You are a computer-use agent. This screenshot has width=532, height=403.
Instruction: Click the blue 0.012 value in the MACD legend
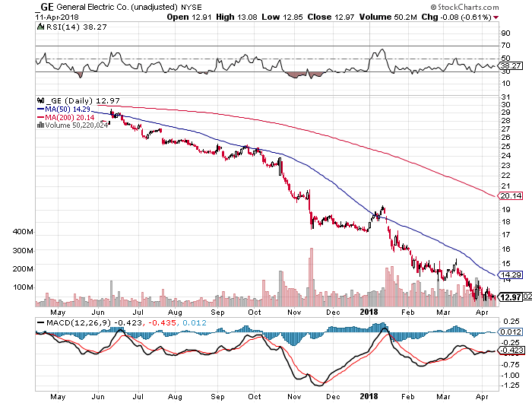tap(194, 323)
